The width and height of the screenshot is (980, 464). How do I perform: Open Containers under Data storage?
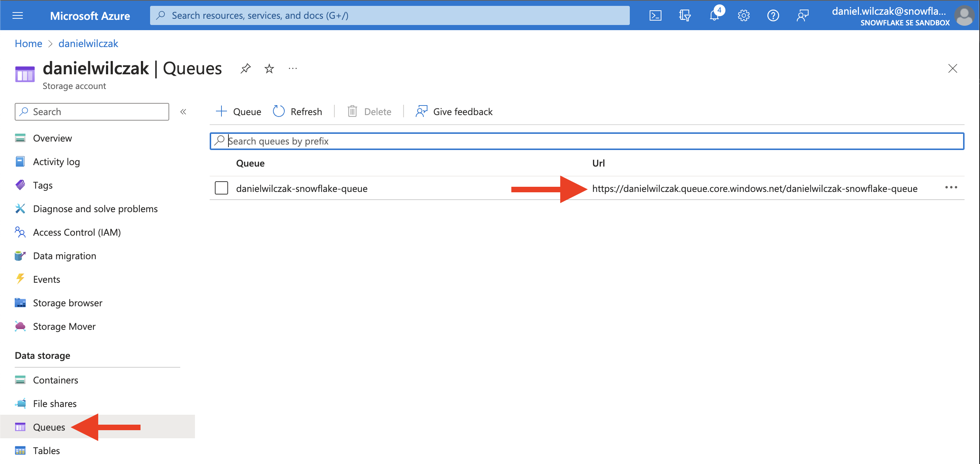(56, 380)
